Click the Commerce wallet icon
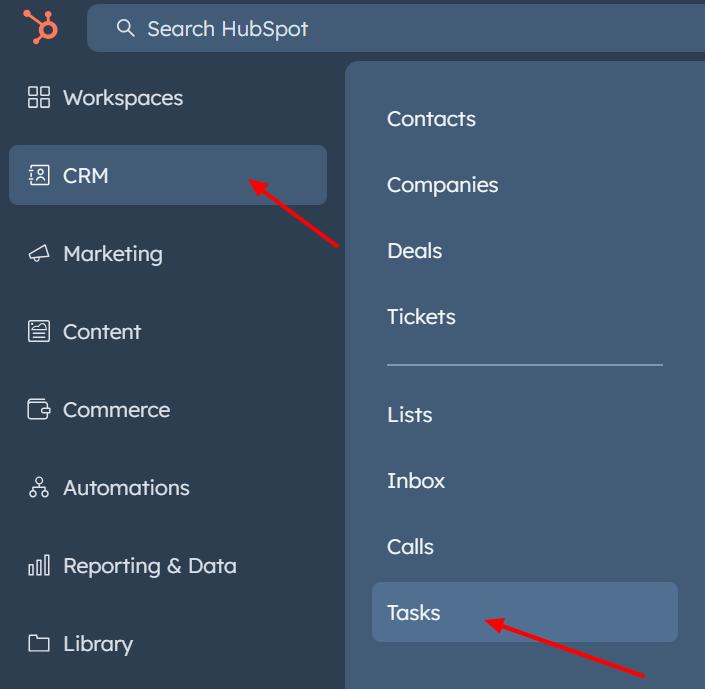The height and width of the screenshot is (689, 705). click(39, 410)
